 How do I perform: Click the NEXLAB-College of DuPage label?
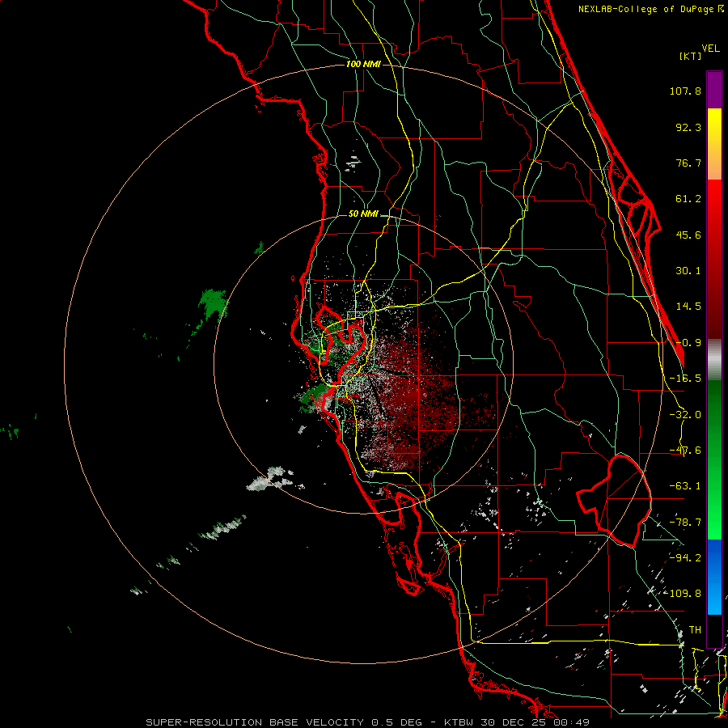click(x=650, y=9)
